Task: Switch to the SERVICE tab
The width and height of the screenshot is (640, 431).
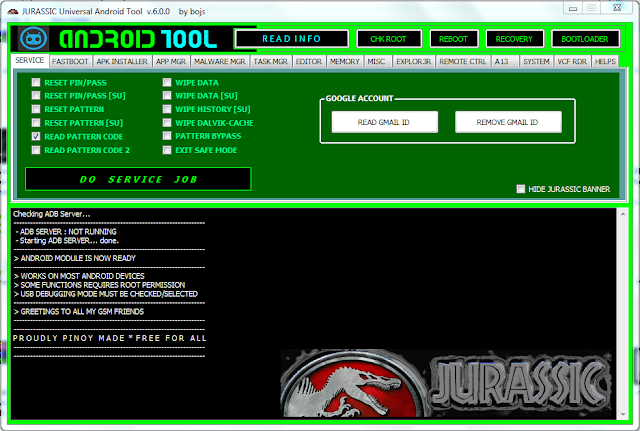Action: click(30, 60)
